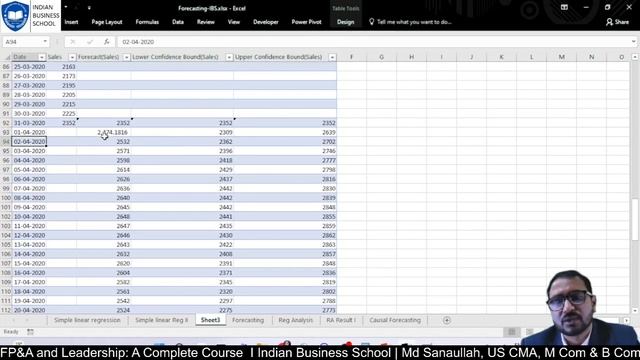Screen dimensions: 640x360
Task: Click the Insert Function fx icon
Action: pos(107,42)
